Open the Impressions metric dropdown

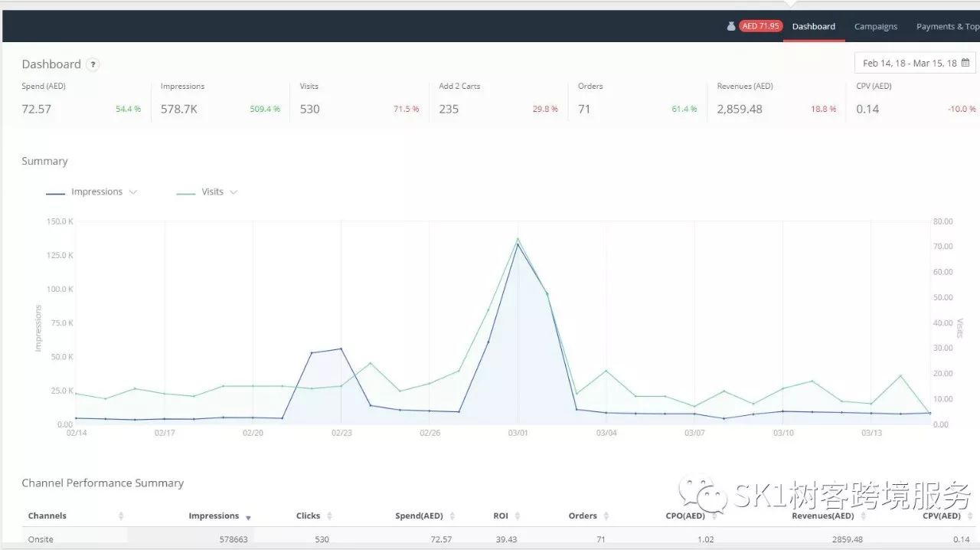click(133, 192)
